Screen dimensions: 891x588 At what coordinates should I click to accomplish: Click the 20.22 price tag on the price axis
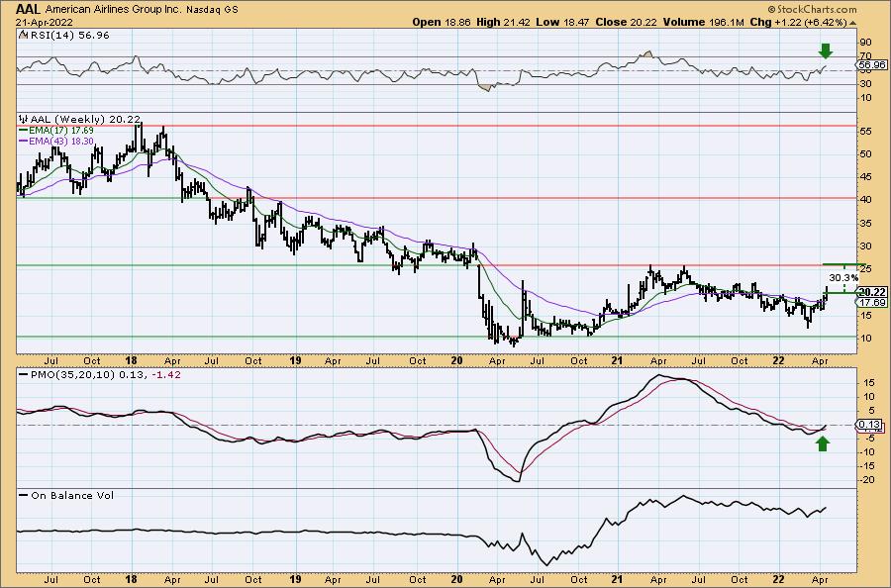873,293
